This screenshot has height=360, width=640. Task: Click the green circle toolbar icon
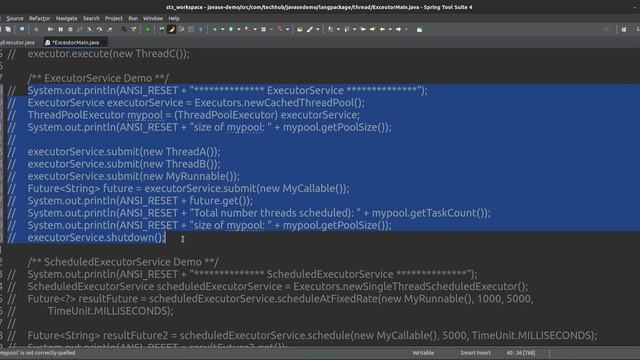tap(147, 29)
